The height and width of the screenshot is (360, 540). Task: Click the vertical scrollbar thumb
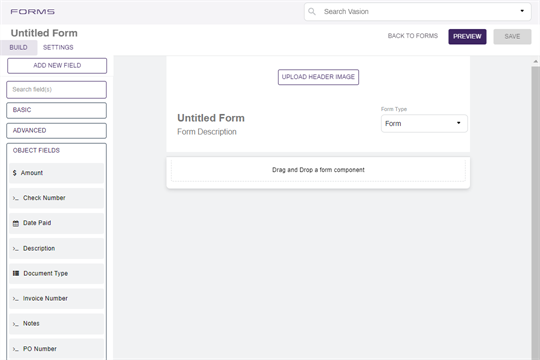coord(536,213)
